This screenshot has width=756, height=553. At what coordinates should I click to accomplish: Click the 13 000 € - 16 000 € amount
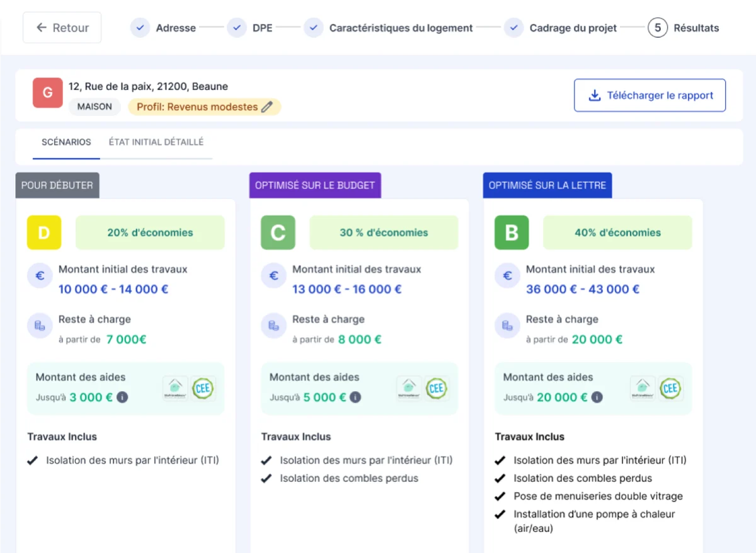click(347, 289)
